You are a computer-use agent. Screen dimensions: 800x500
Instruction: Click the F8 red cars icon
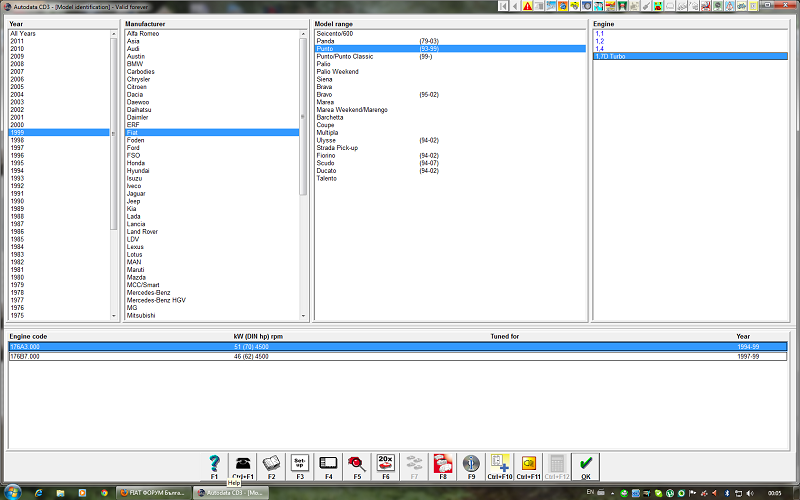click(x=442, y=463)
